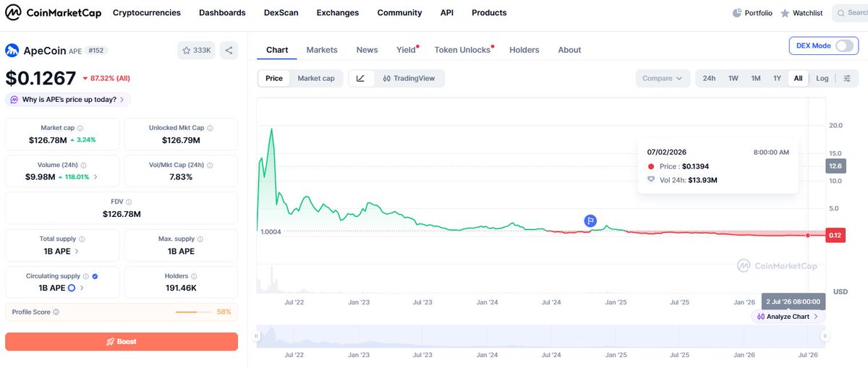
Task: Switch to the Markets tab
Action: [x=322, y=50]
